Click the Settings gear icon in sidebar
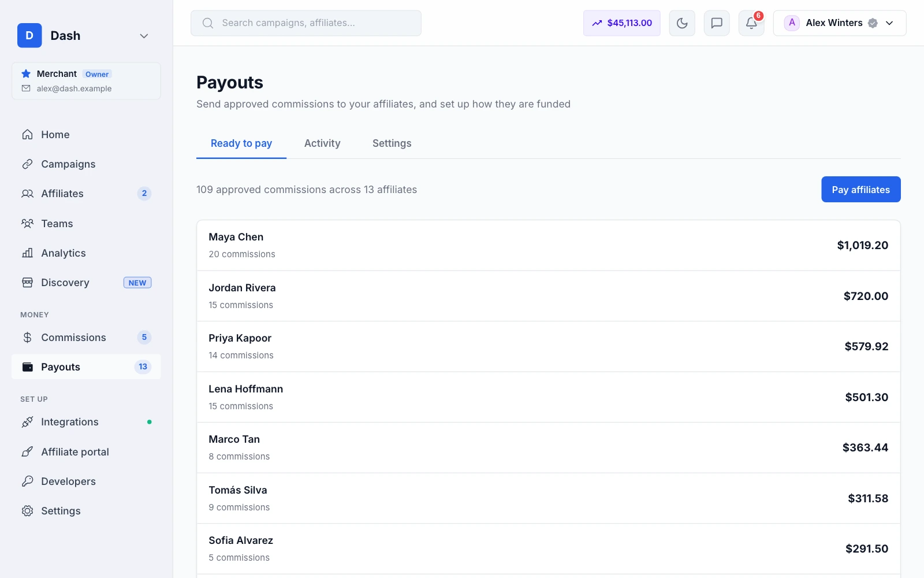This screenshot has height=578, width=924. pyautogui.click(x=27, y=511)
